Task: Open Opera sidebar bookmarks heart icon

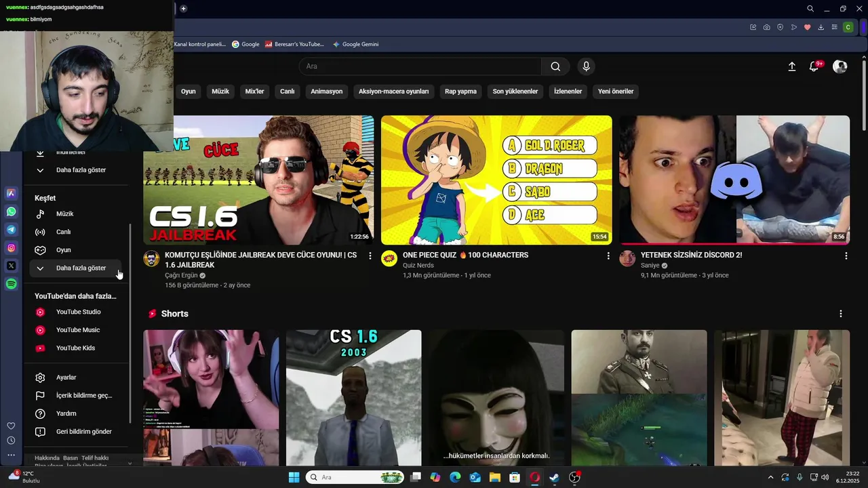Action: click(11, 426)
